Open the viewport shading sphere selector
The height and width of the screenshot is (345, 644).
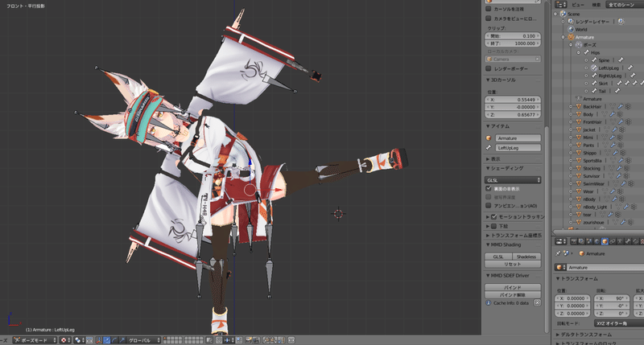[65, 340]
